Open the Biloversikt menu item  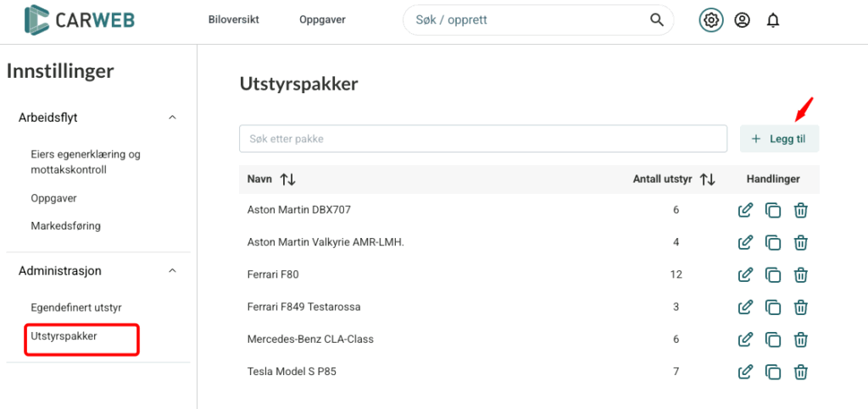(233, 19)
